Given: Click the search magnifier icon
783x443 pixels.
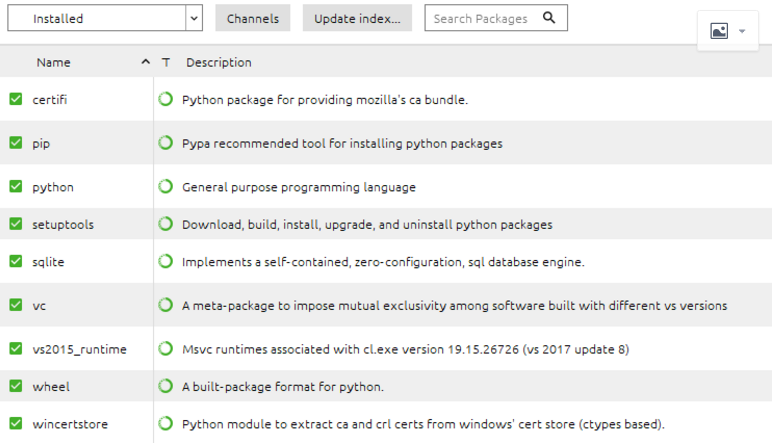Looking at the screenshot, I should 549,18.
